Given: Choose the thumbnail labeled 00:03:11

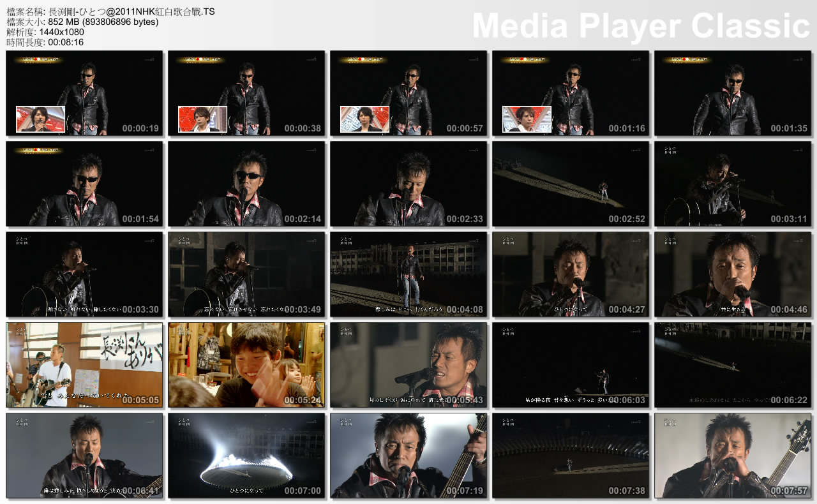Looking at the screenshot, I should (x=733, y=184).
